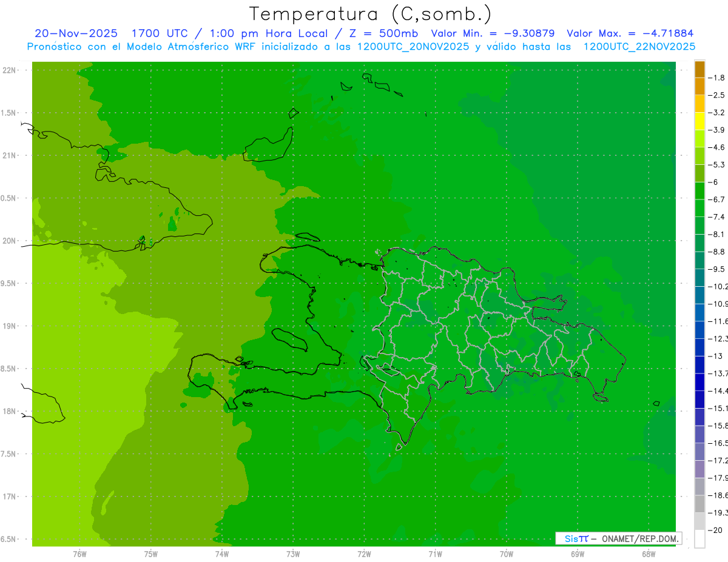
Task: Click the '74W' longitude label
Action: point(222,554)
